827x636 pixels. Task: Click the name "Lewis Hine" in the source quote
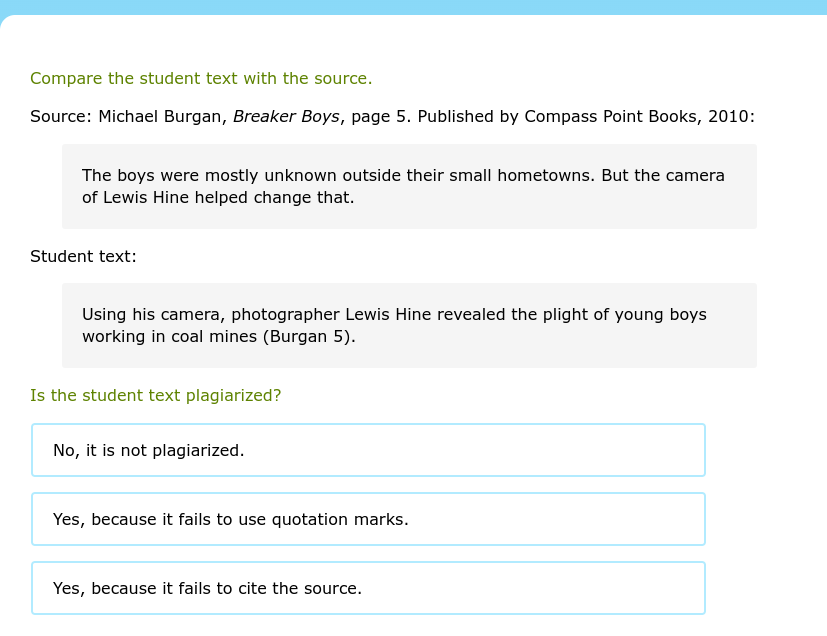tap(147, 197)
